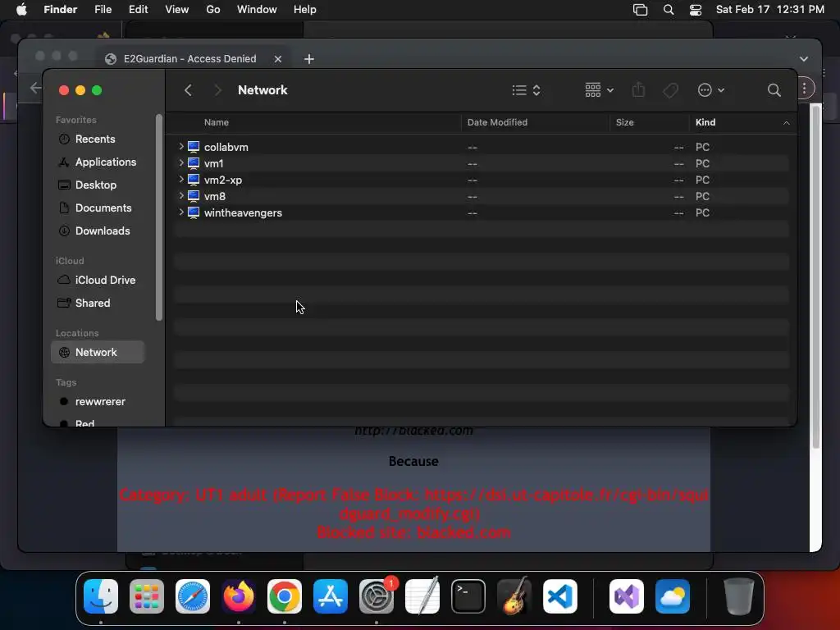This screenshot has height=630, width=840.
Task: Launch Safari from the Dock
Action: pos(193,596)
